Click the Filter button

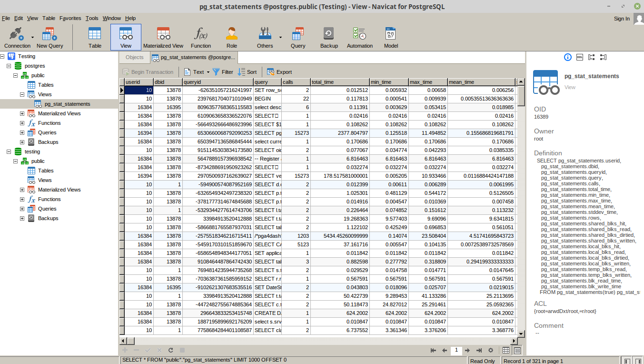(x=223, y=72)
